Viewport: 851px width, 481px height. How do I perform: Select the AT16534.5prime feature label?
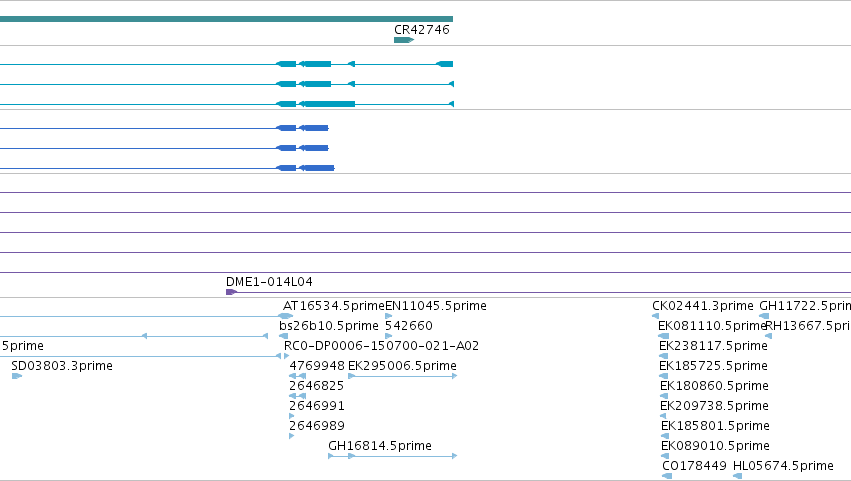(334, 306)
